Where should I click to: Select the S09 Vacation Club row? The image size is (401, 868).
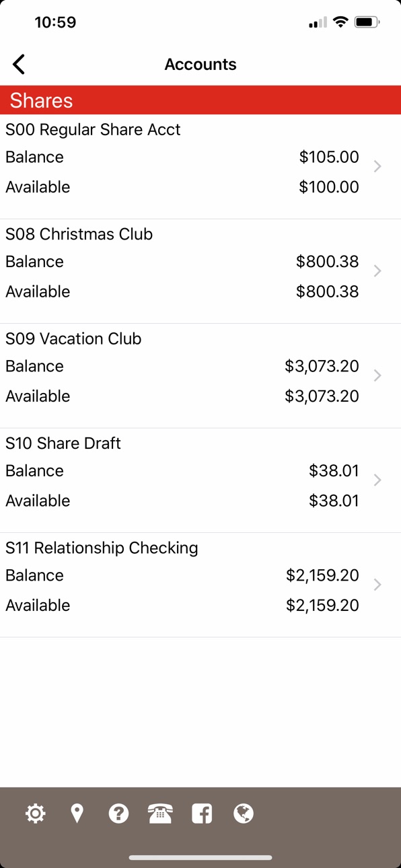200,375
